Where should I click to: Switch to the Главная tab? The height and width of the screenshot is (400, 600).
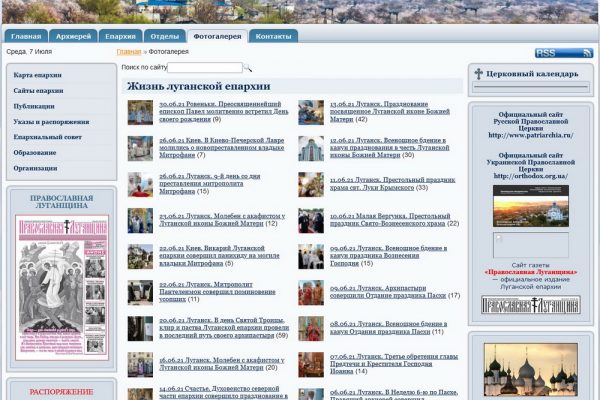point(26,36)
